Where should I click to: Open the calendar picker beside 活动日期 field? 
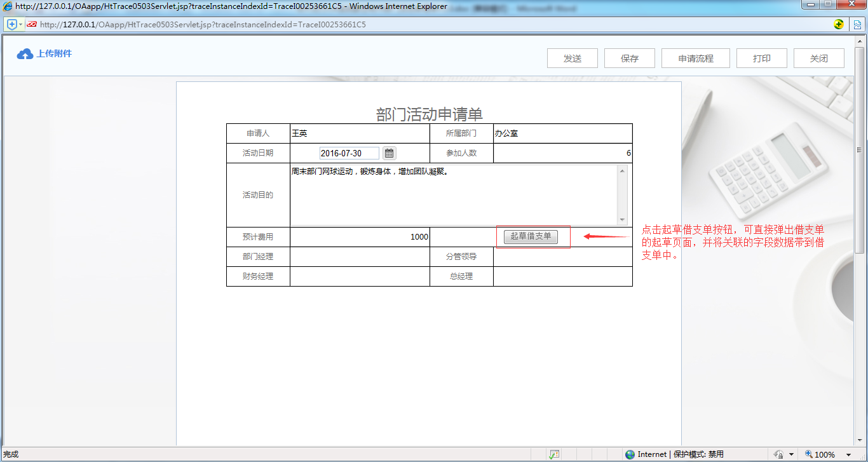388,153
